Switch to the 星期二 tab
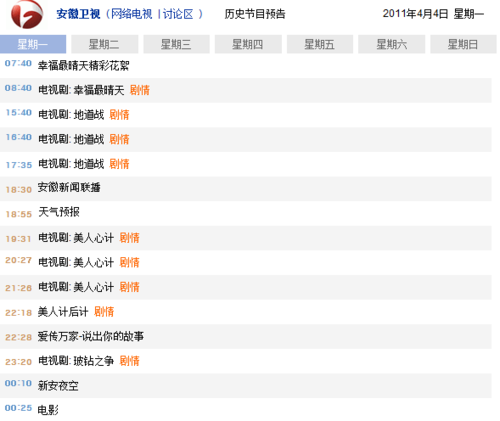This screenshot has width=500, height=421. [105, 44]
